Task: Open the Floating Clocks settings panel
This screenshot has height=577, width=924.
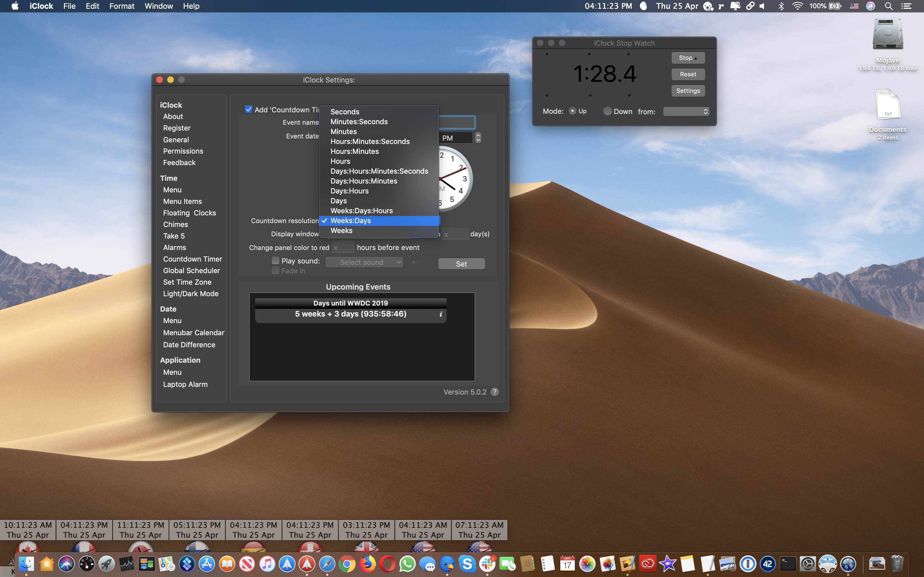Action: coord(189,213)
